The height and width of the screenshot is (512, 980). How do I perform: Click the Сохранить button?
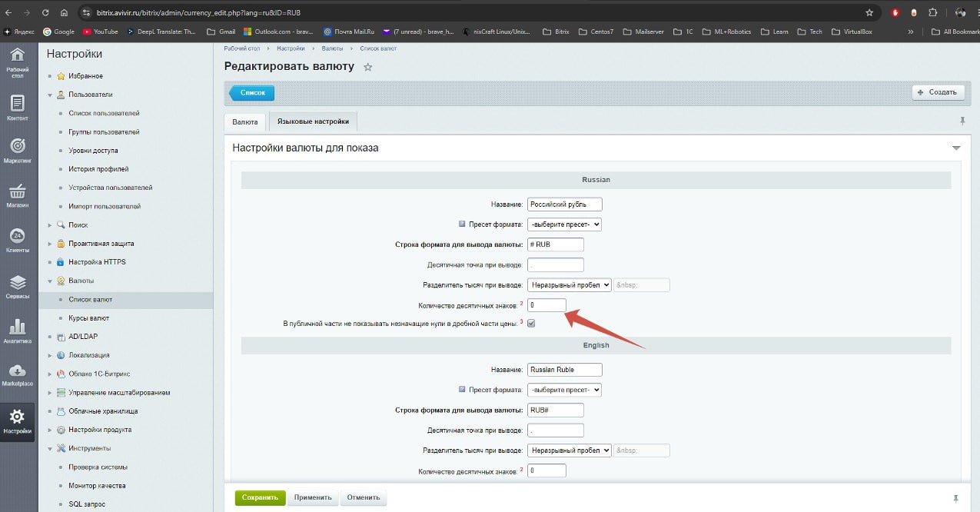point(260,497)
